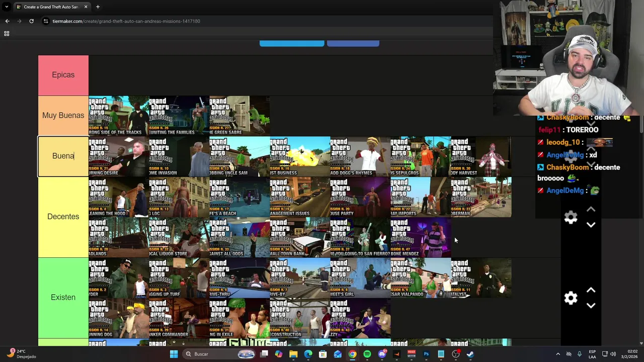Select the Local Liquor Store mission image
The image size is (644, 362).
[179, 237]
